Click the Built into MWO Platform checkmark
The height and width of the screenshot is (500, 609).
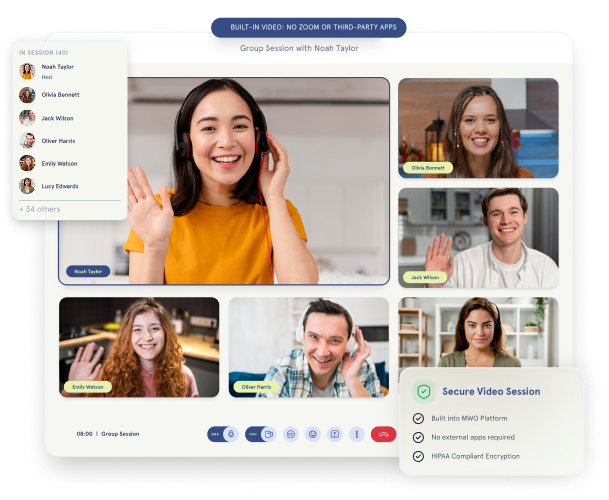point(418,418)
